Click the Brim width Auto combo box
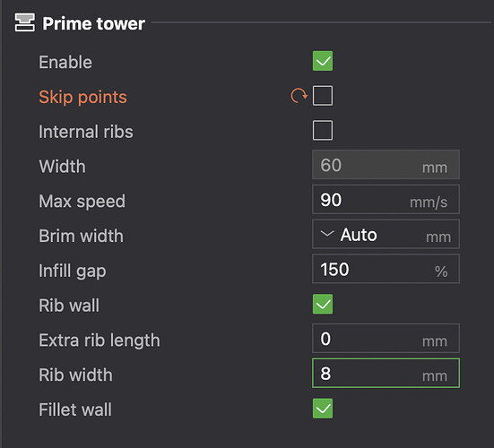 [386, 234]
